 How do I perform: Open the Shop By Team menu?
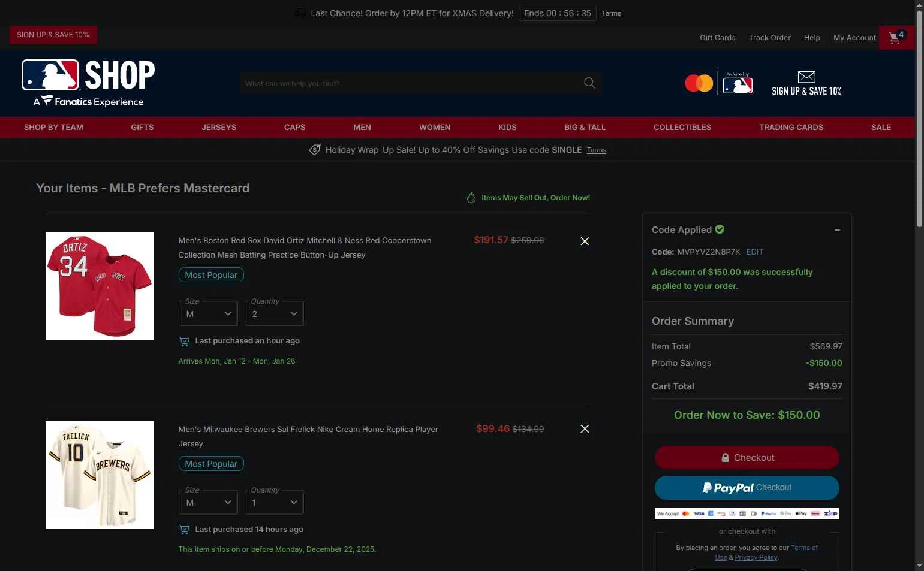[x=53, y=128]
